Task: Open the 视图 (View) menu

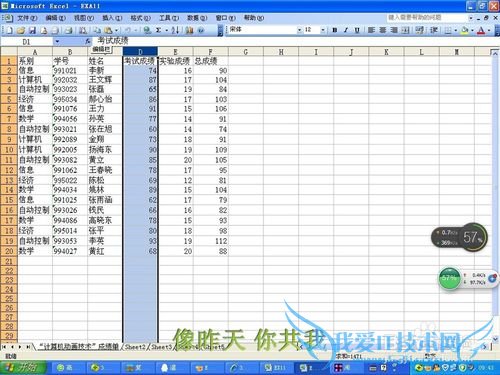Action: pos(84,18)
